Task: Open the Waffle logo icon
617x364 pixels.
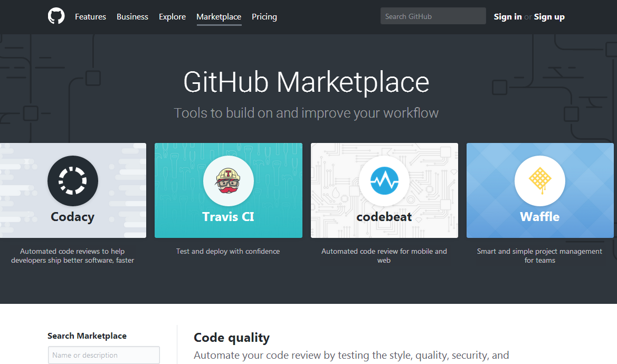Action: [x=540, y=181]
